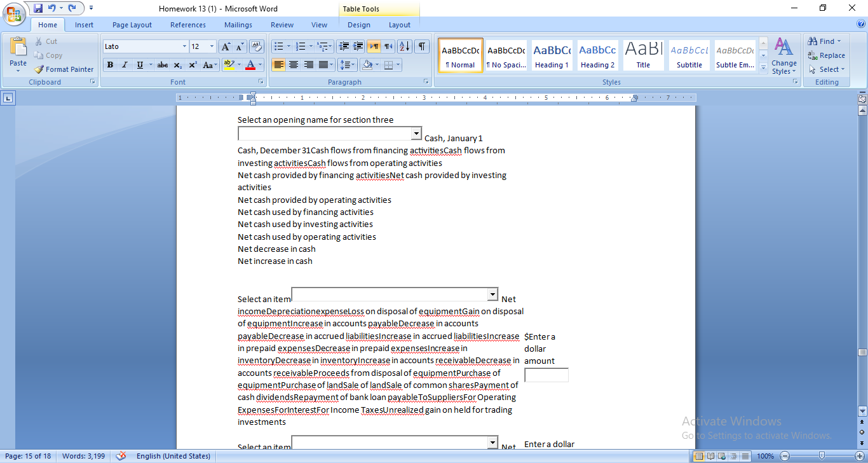Image resolution: width=868 pixels, height=463 pixels.
Task: Click the dollar amount input box in document
Action: coord(545,375)
